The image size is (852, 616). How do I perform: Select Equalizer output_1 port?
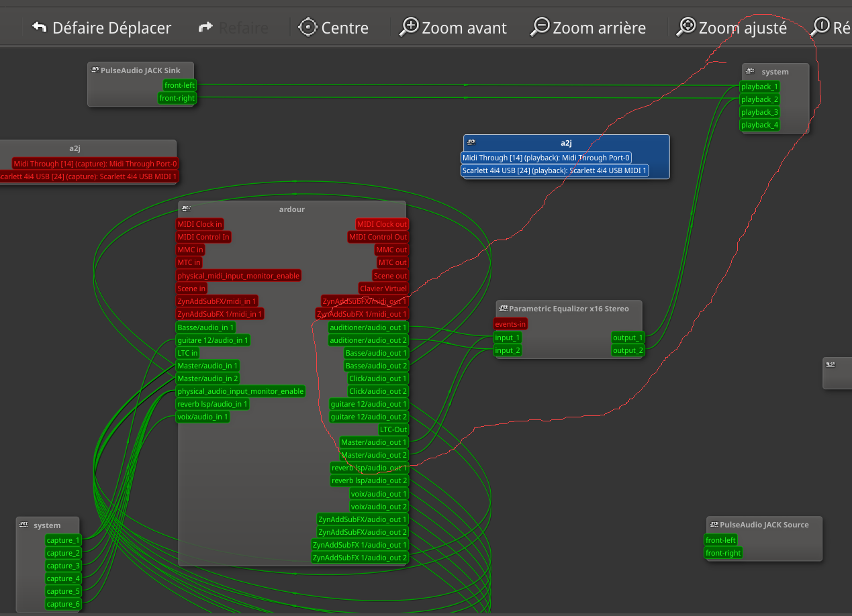point(628,338)
